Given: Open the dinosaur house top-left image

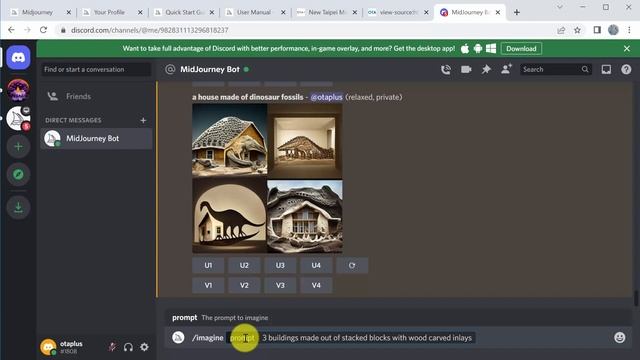Looking at the screenshot, I should [229, 140].
